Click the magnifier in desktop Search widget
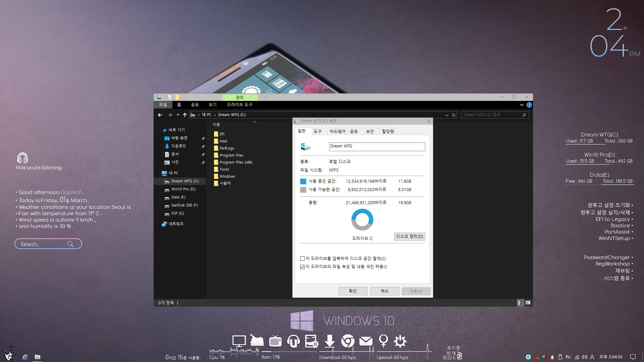Viewport: 644px width, 362px height. [x=70, y=244]
